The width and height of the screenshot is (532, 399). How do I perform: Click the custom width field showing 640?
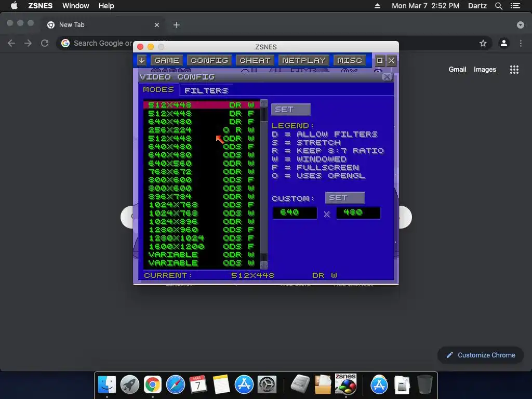click(x=295, y=212)
